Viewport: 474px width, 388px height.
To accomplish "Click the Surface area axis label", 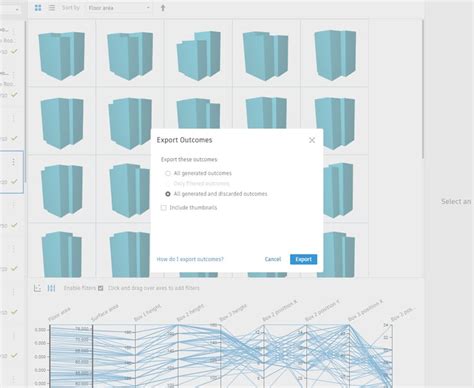I will pos(105,313).
